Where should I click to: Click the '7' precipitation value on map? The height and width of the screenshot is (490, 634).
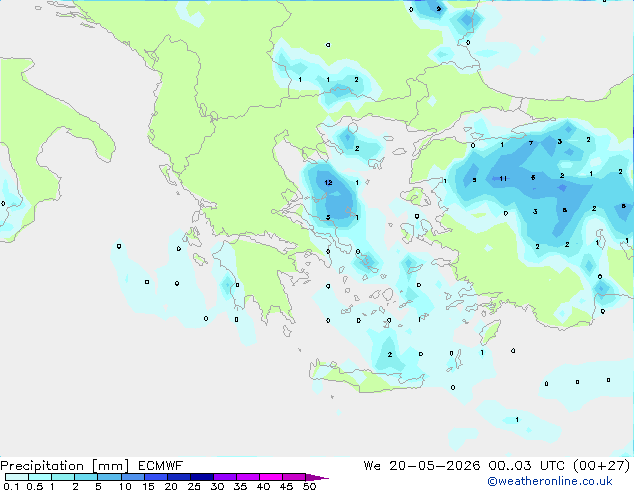(x=531, y=143)
